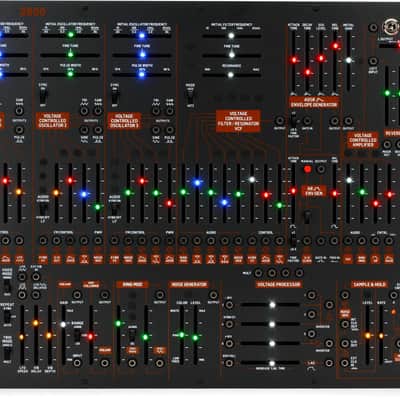Click the ADSR decay time slider

coord(307,62)
